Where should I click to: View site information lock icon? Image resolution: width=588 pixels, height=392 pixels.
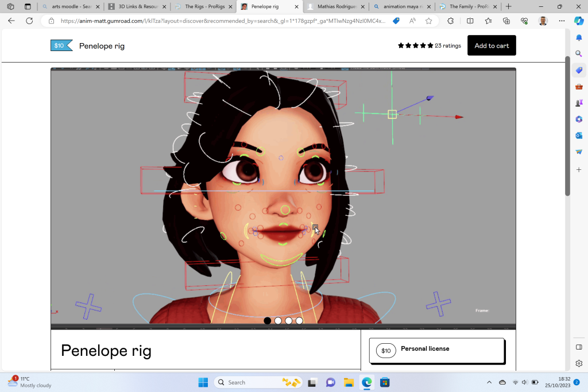point(51,21)
